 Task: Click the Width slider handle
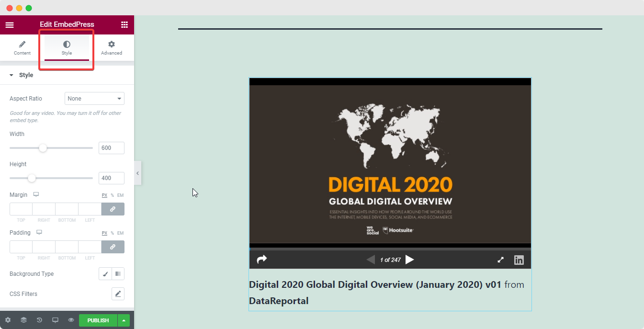coord(43,148)
